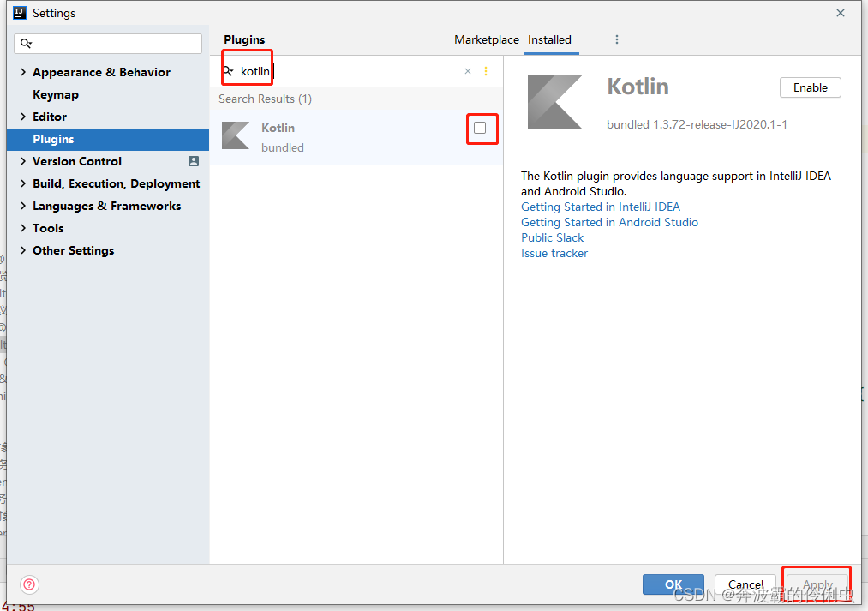This screenshot has height=611, width=868.
Task: Select Keymap in the settings sidebar
Action: click(x=56, y=94)
